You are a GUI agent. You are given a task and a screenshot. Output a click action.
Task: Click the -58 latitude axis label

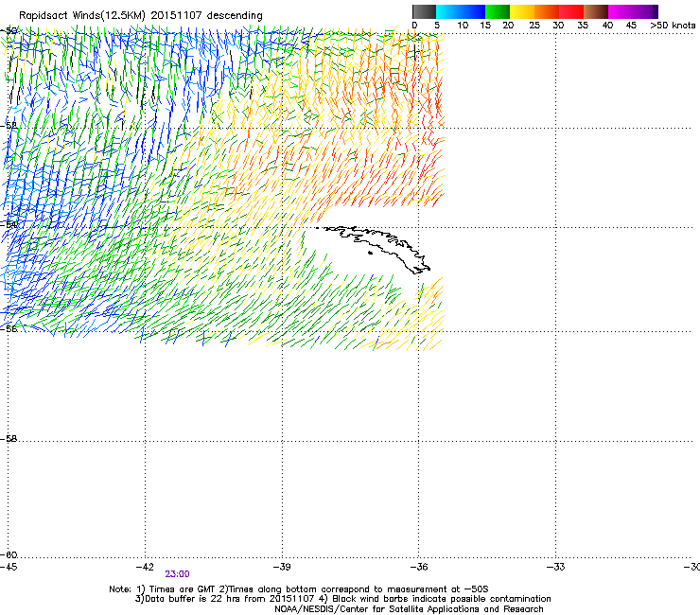[x=9, y=439]
